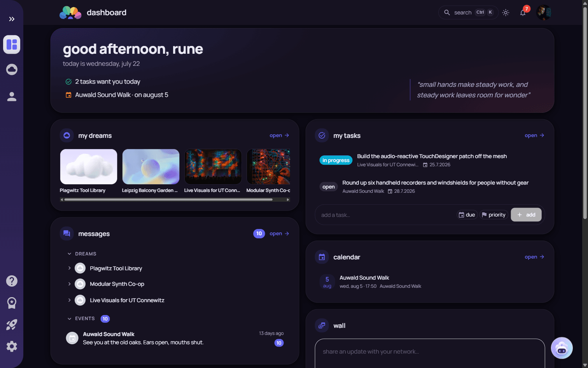Click the dreams carousel horizontal scrollbar
Image resolution: width=588 pixels, height=368 pixels.
[x=168, y=199]
